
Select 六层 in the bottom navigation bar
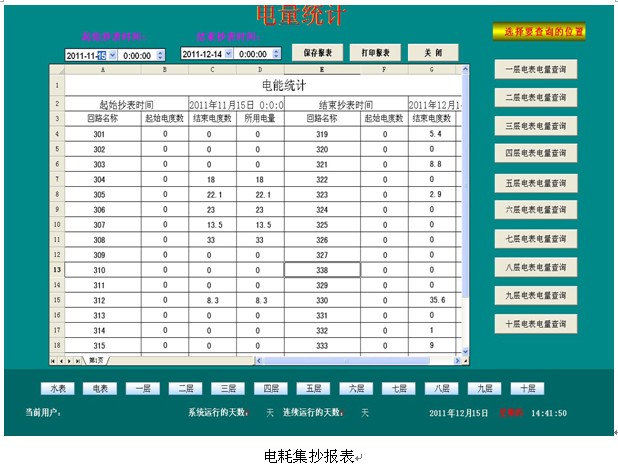[356, 388]
